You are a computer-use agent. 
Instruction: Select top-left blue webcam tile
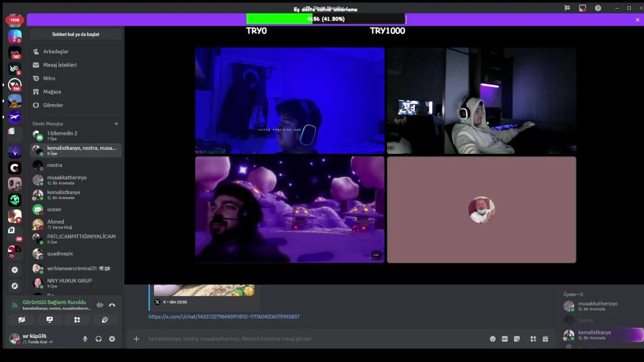[290, 101]
